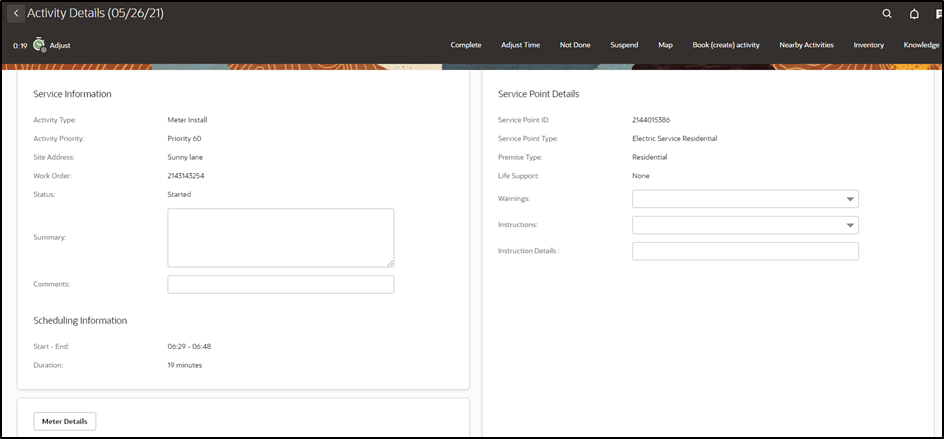Click the Meter Install activity type value
The width and height of the screenshot is (944, 439).
(187, 120)
